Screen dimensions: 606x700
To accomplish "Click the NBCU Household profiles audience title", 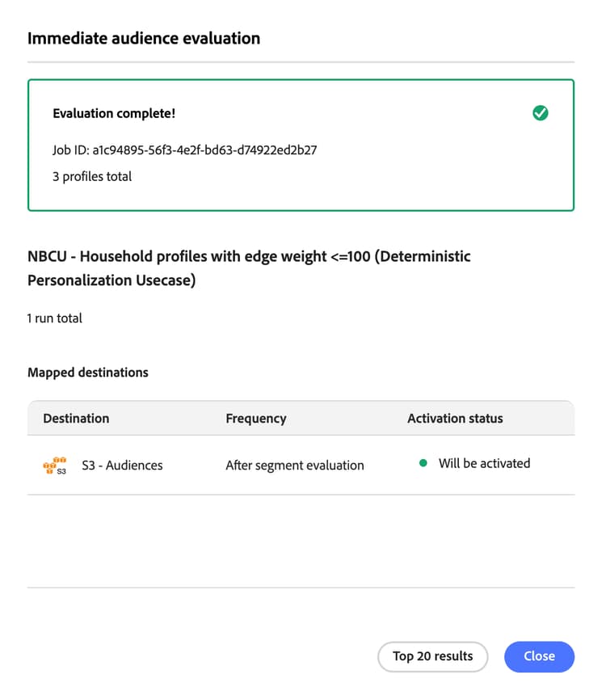I will (x=249, y=268).
